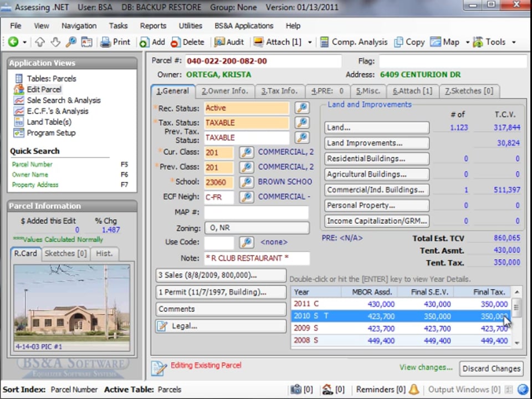532x399 pixels.
Task: Click the Discard Changes button
Action: coord(491,368)
